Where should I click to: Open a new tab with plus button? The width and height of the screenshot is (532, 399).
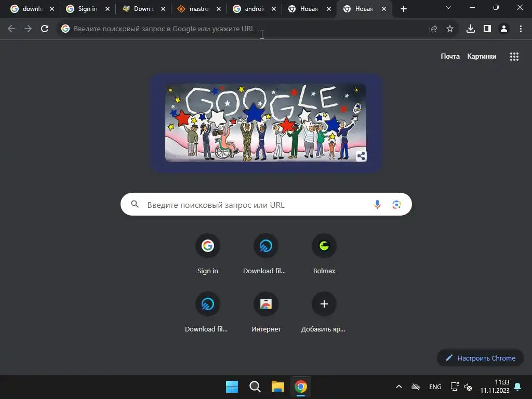(403, 9)
